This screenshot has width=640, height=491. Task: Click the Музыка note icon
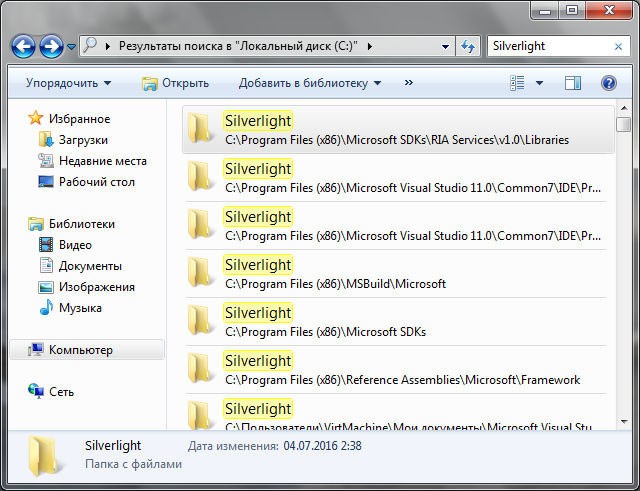46,307
